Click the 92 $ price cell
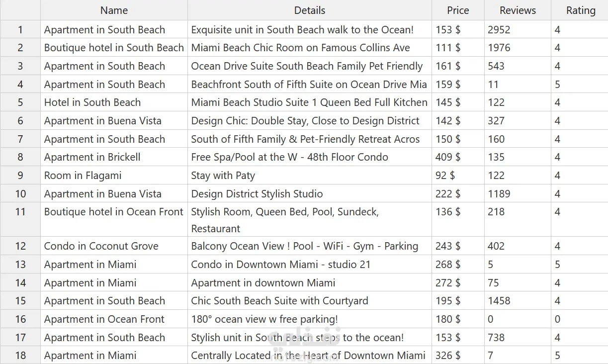The image size is (608, 364). tap(445, 176)
